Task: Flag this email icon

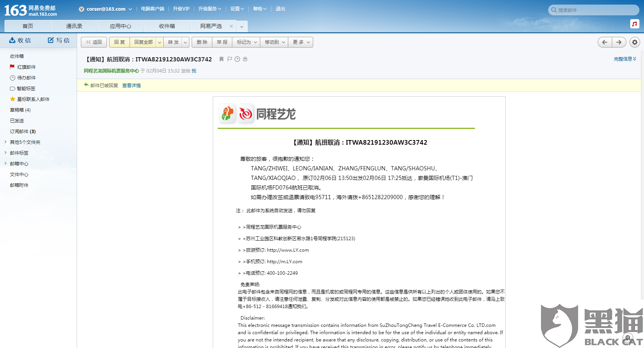Action: point(230,59)
